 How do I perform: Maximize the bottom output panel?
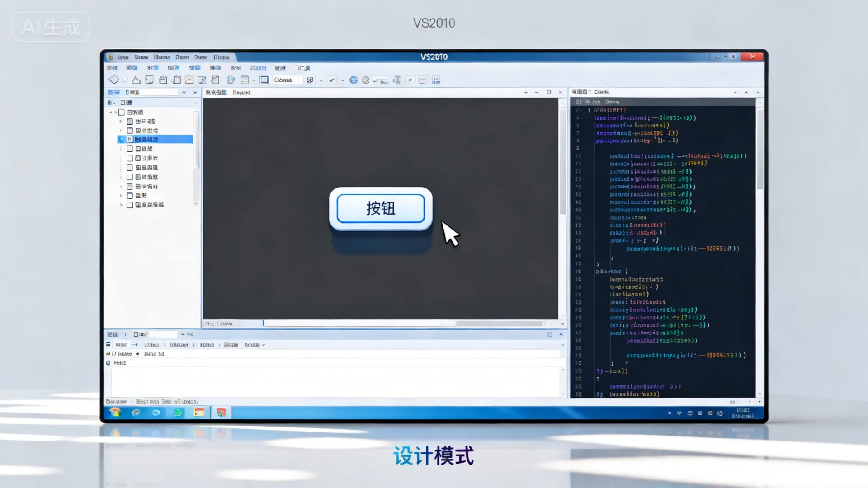(x=550, y=334)
